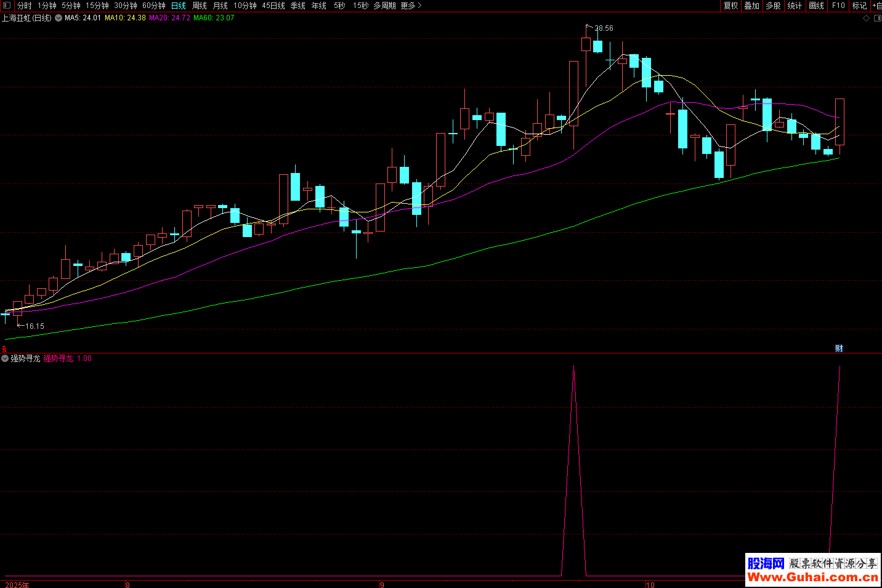Toggle 复权 price adjustment
This screenshot has height=588, width=882.
730,6
